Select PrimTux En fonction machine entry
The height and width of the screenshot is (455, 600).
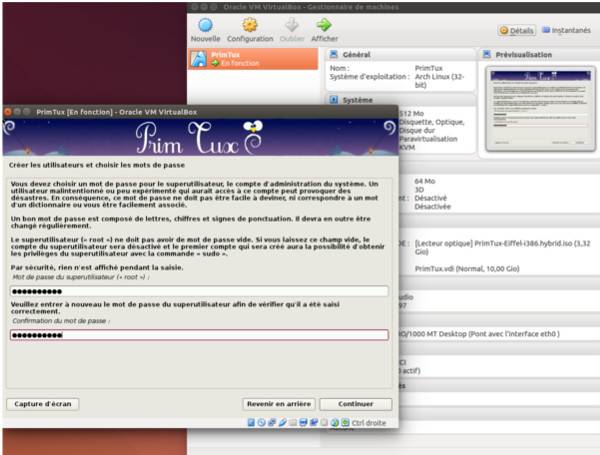click(253, 59)
